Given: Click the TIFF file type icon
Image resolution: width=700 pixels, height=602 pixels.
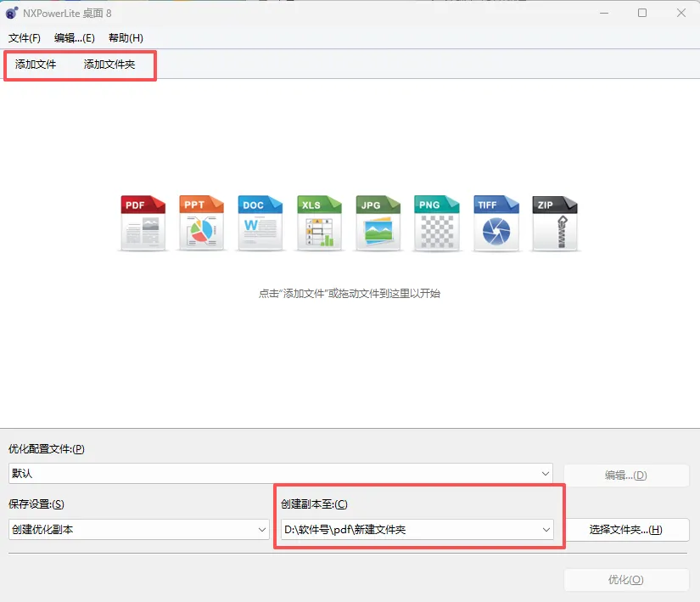Looking at the screenshot, I should click(x=496, y=222).
